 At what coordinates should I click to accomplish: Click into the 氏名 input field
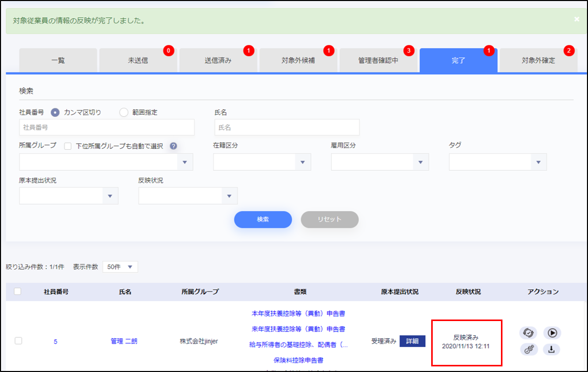[287, 127]
